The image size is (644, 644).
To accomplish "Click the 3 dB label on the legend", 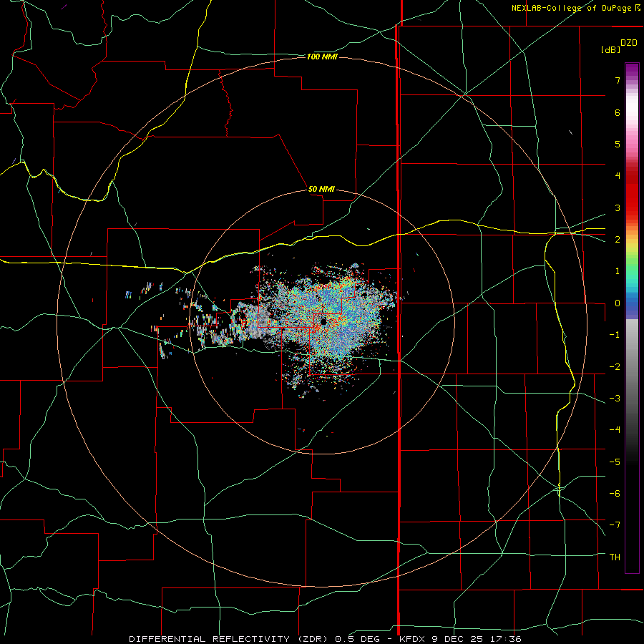I will point(618,208).
